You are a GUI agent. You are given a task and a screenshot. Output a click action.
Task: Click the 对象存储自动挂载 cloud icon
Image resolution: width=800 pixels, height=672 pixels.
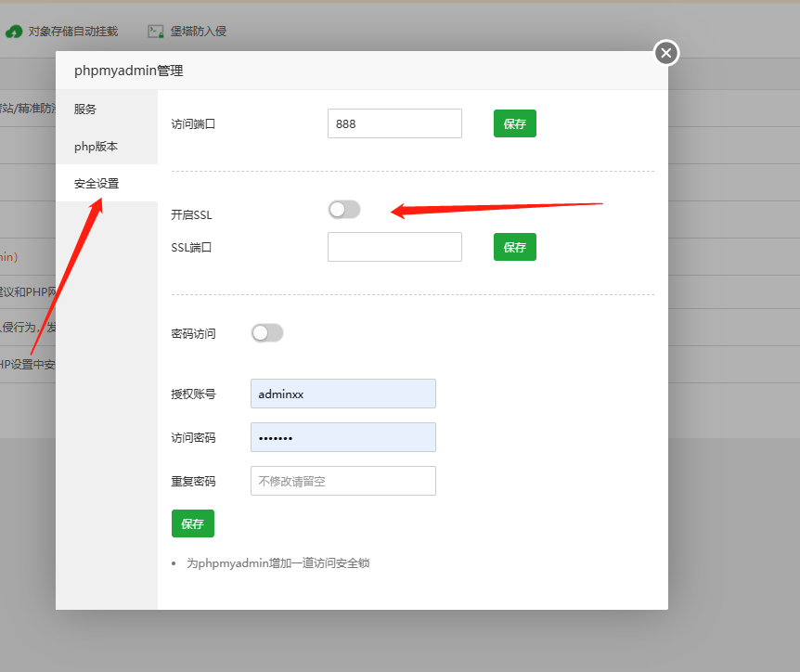(14, 32)
